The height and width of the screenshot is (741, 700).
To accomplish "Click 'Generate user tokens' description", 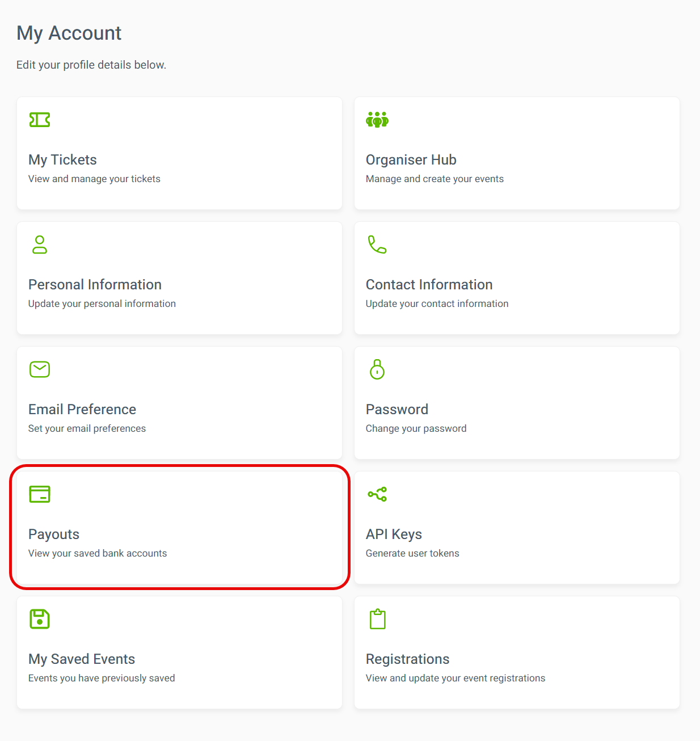I will 412,553.
